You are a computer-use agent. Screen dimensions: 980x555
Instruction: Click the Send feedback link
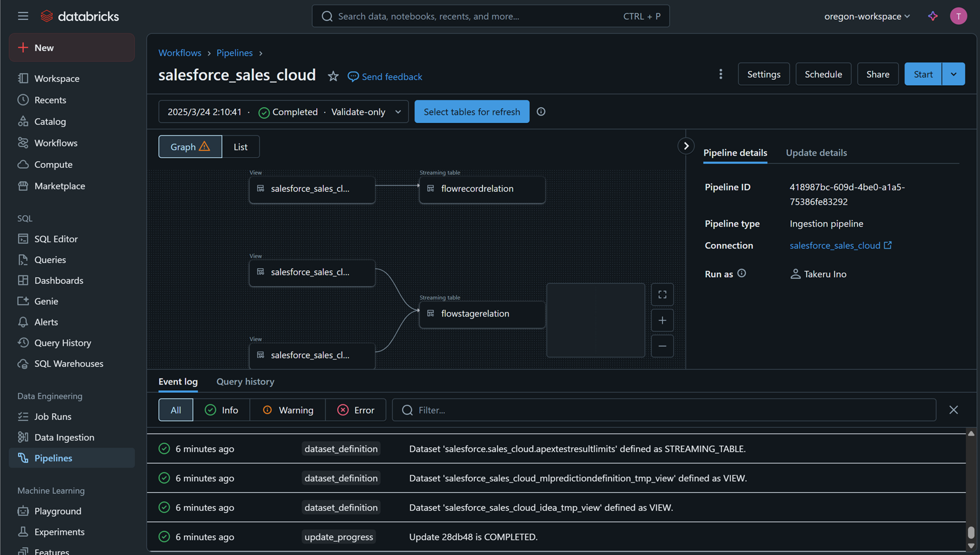pos(385,76)
